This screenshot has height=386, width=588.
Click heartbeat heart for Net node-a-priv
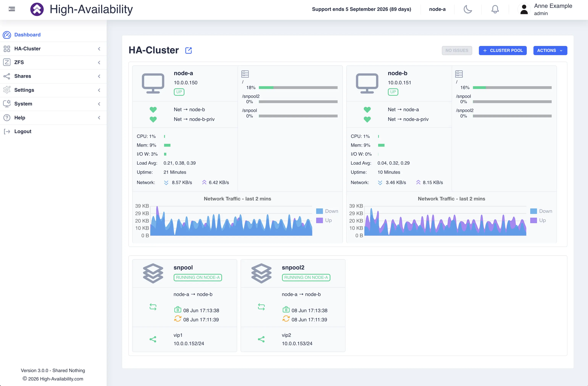(x=367, y=119)
